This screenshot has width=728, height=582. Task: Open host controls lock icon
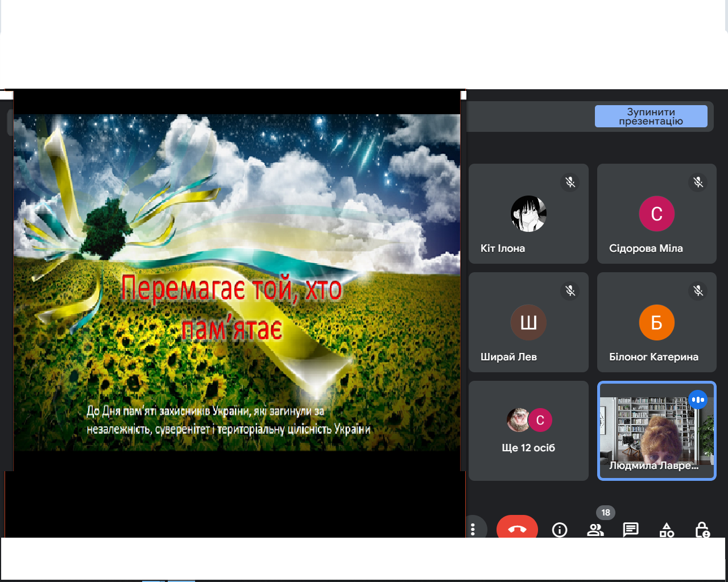coord(702,530)
